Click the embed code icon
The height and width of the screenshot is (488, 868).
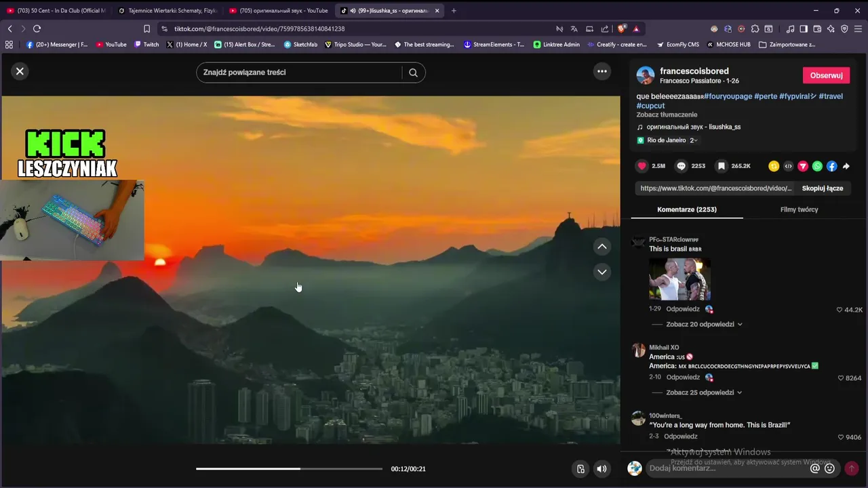pos(788,166)
